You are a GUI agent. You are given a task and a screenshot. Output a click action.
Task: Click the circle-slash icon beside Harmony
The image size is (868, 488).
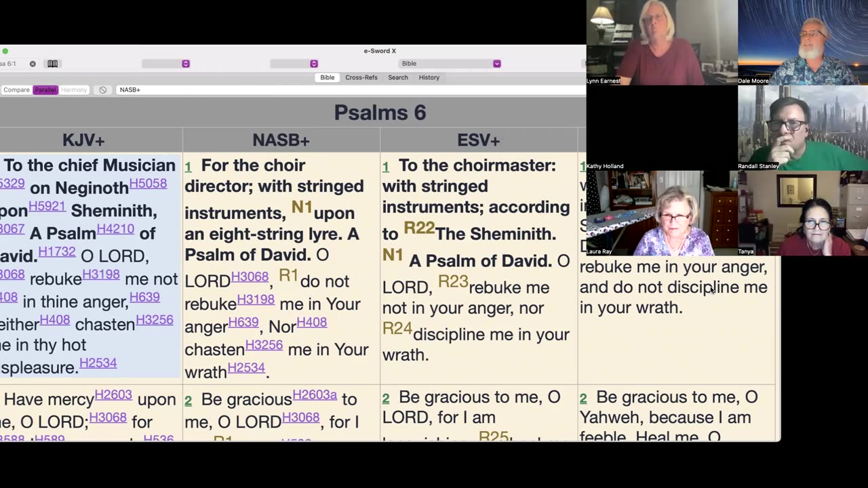(x=102, y=89)
